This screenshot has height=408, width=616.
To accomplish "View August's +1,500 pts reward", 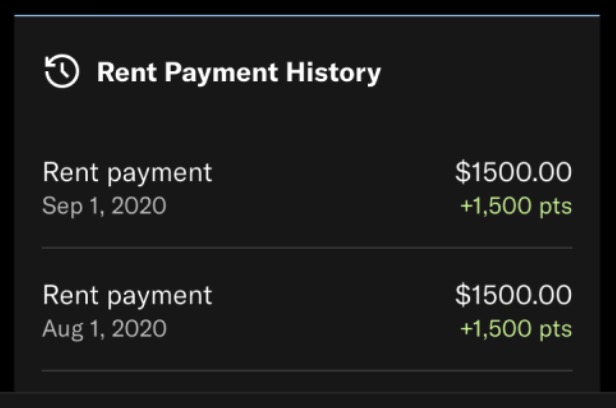I will coord(516,329).
